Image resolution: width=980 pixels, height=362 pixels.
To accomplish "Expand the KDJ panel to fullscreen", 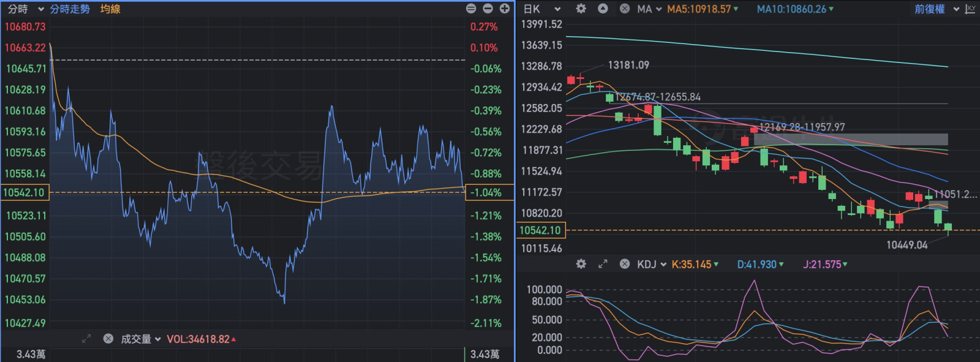I will click(x=603, y=264).
